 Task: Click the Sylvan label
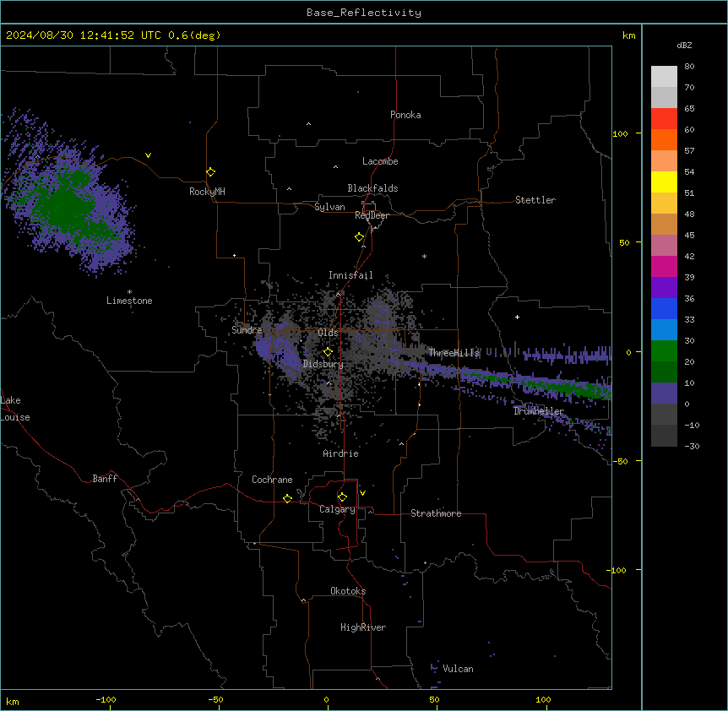329,207
